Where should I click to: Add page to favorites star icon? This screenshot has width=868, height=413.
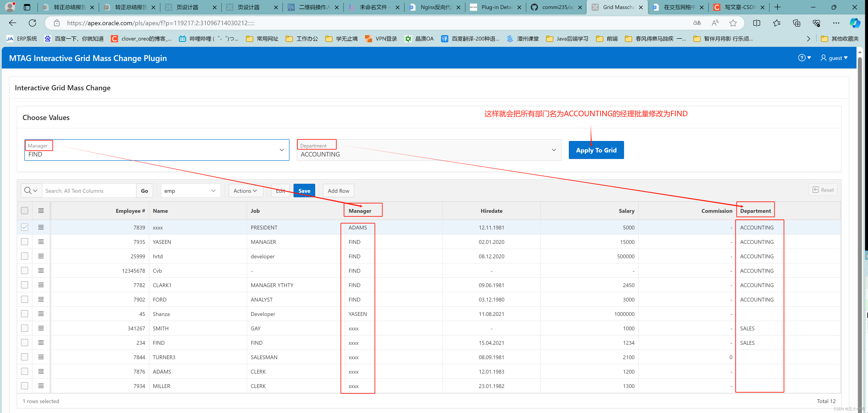(x=733, y=23)
